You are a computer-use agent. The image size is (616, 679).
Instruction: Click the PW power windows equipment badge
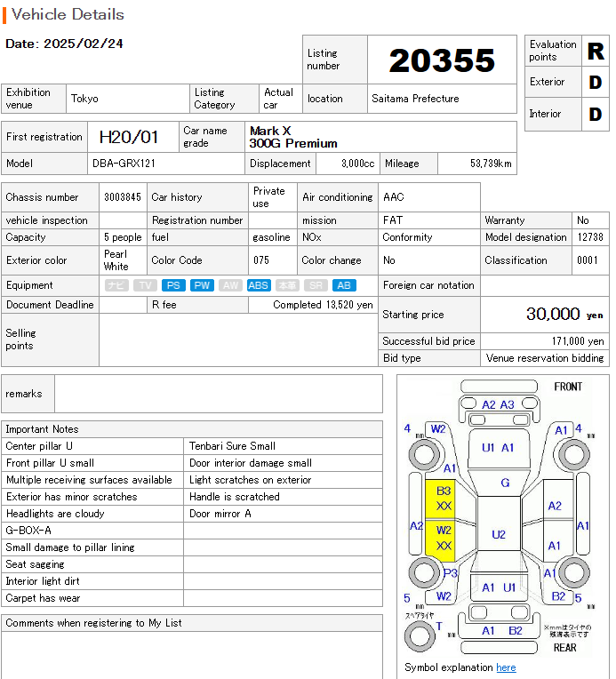pos(202,285)
